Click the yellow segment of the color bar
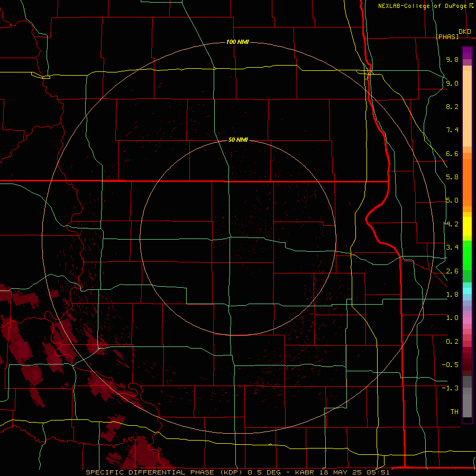 [x=467, y=226]
